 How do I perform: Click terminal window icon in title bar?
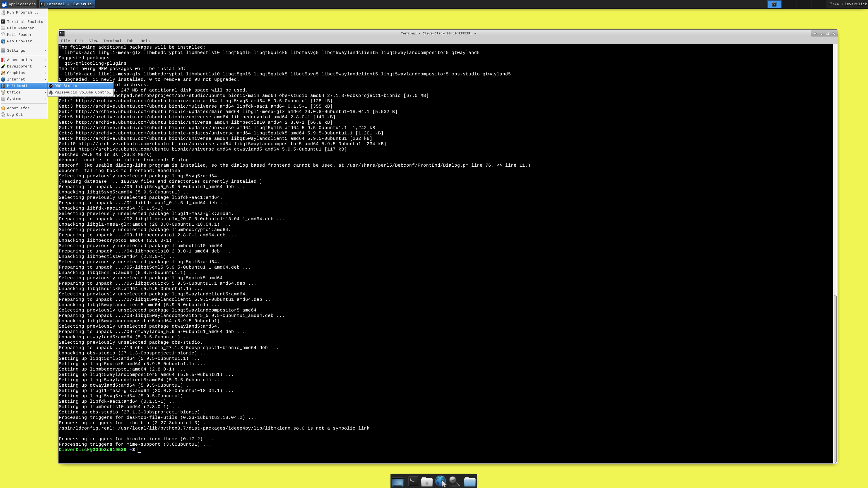(62, 33)
